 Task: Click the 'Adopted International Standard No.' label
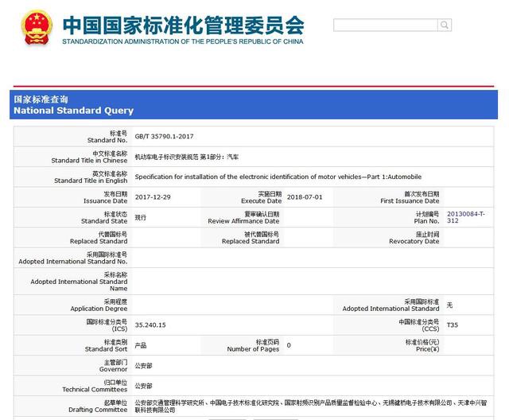coord(72,261)
